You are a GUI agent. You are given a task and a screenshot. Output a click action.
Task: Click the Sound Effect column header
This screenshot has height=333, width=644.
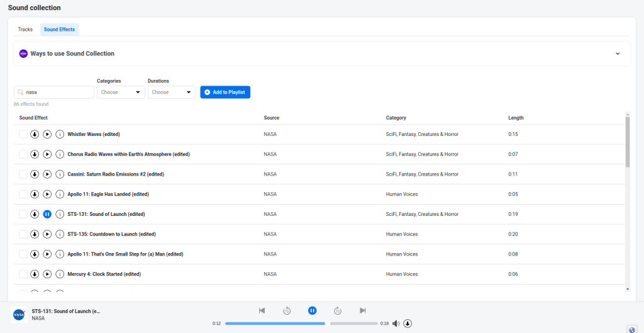click(x=33, y=118)
